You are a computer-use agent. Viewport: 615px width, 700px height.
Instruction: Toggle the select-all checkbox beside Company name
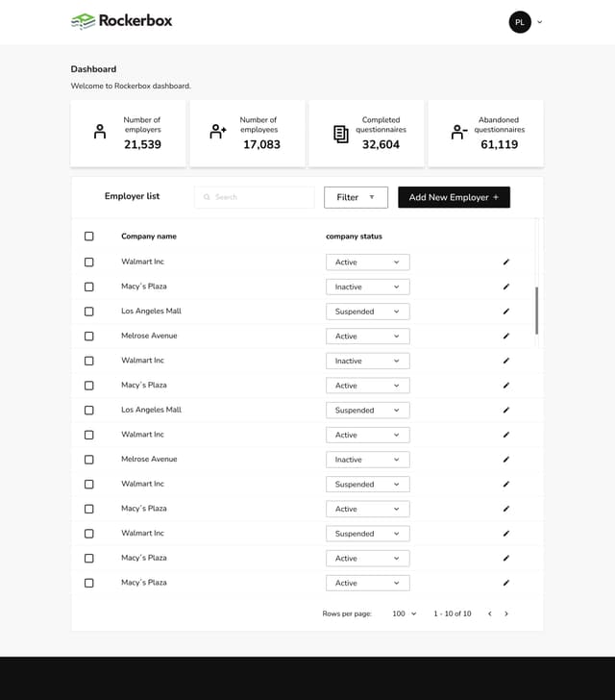pyautogui.click(x=89, y=237)
